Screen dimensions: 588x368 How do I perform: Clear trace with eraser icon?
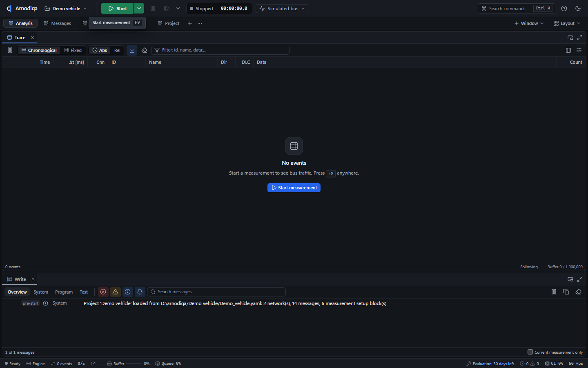pos(144,50)
